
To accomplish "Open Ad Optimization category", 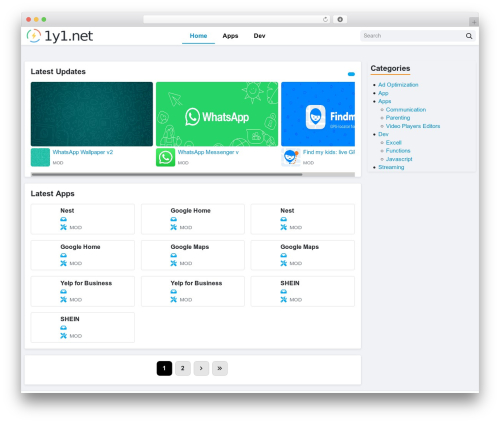I will point(398,85).
